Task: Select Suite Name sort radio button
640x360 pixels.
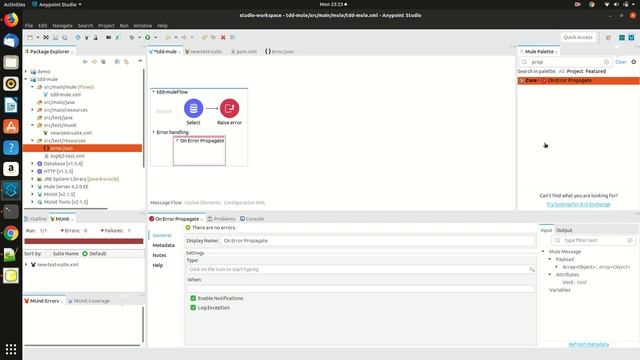Action: [48, 254]
